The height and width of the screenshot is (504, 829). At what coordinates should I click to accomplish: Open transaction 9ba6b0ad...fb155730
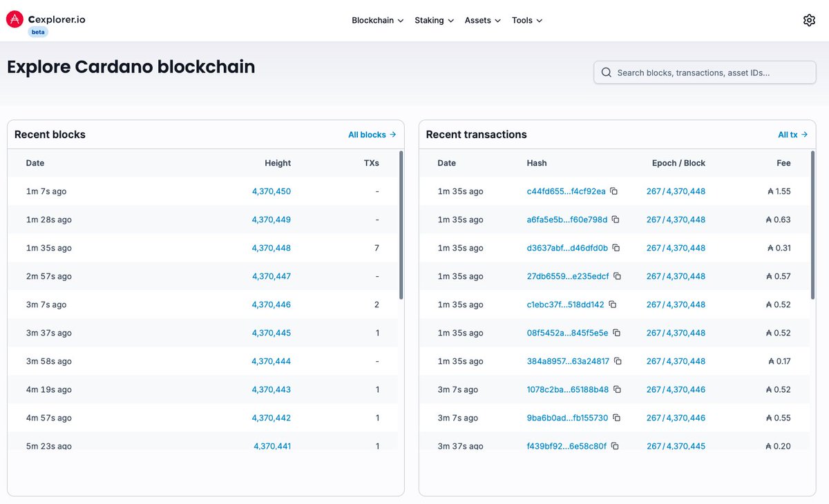point(567,418)
